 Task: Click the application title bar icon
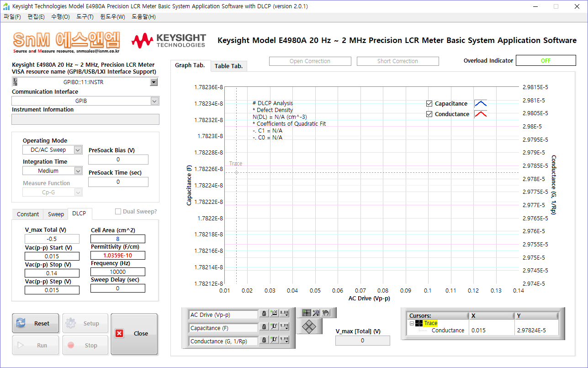[x=6, y=6]
